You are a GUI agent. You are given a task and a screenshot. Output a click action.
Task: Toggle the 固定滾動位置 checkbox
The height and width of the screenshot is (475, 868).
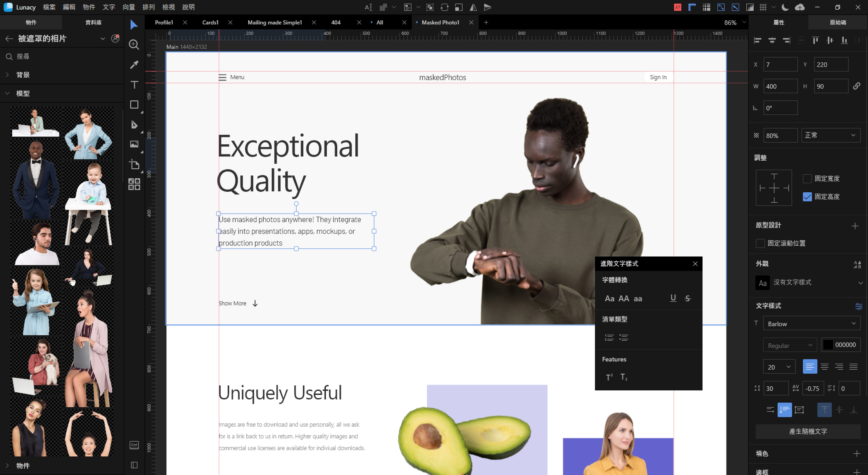point(760,243)
